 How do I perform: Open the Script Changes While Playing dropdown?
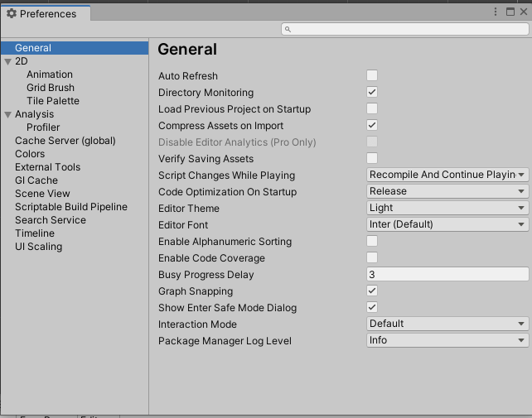pos(447,175)
